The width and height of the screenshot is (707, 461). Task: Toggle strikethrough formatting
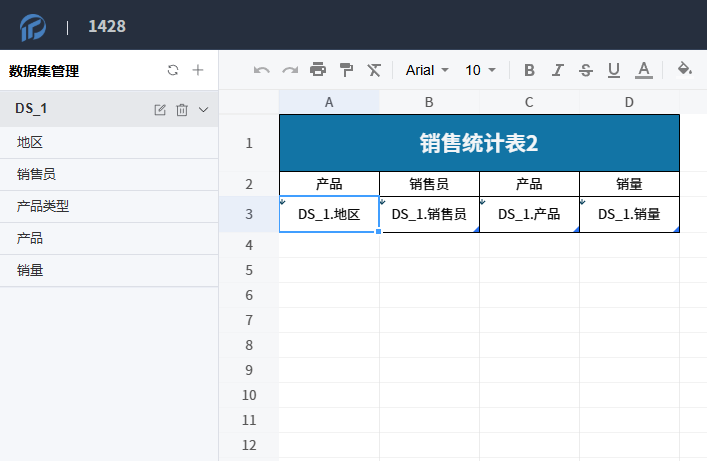point(586,70)
